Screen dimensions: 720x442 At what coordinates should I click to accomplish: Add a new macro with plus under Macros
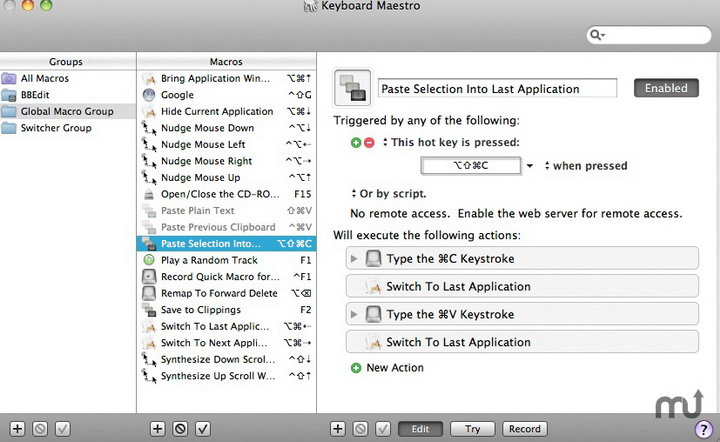pos(158,429)
